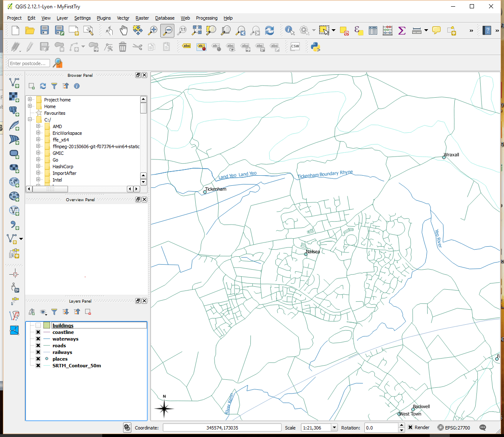Hide the waterways layer
The height and width of the screenshot is (437, 504).
click(38, 339)
